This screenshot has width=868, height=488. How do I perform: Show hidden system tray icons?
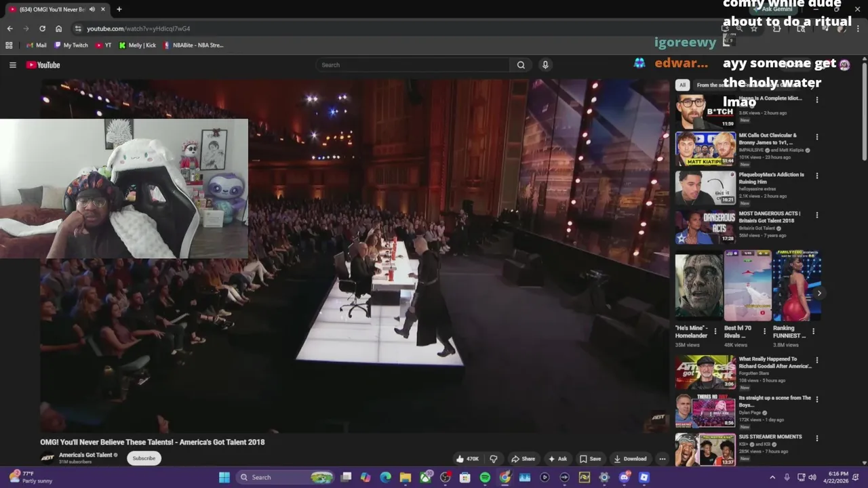pyautogui.click(x=772, y=477)
